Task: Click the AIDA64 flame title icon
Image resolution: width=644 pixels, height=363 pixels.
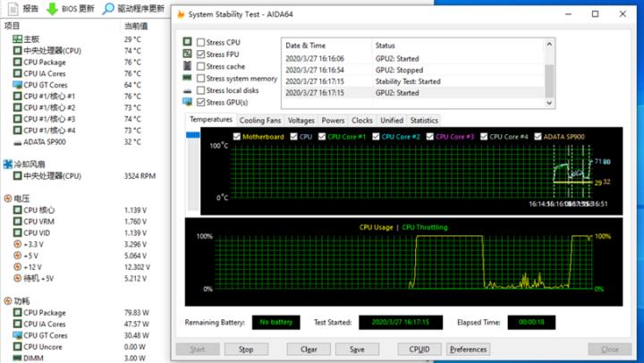Action: [x=181, y=14]
